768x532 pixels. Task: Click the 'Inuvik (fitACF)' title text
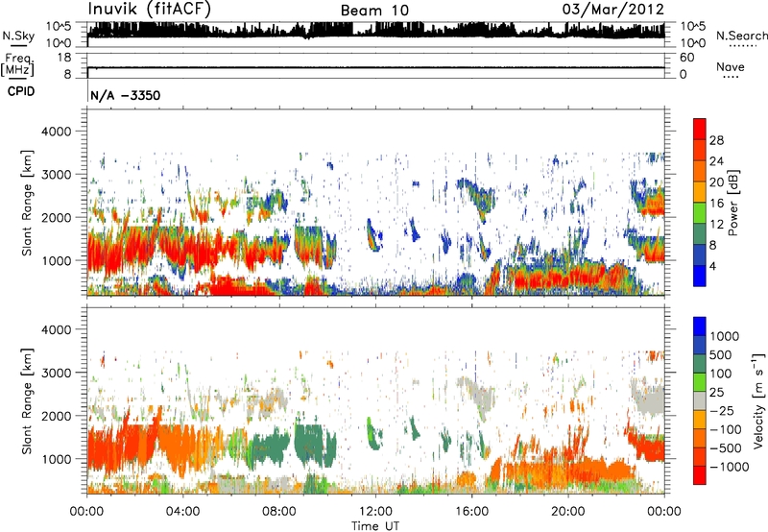[150, 9]
